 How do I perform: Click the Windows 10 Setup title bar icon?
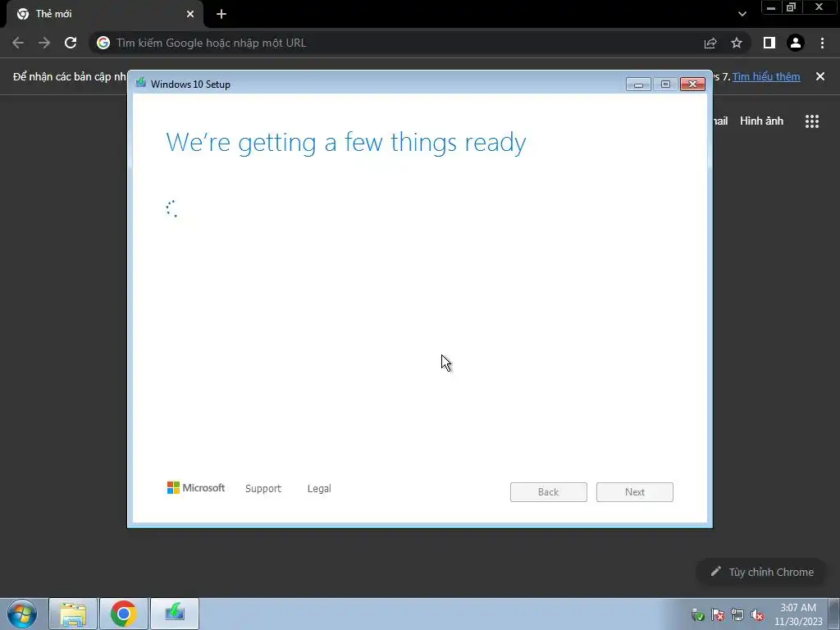(141, 83)
